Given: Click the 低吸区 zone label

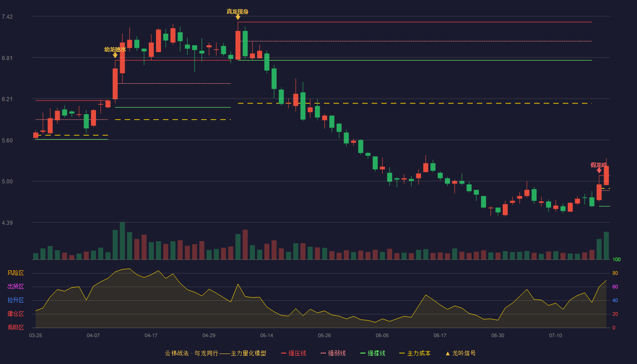Looking at the screenshot, I should click(x=15, y=327).
